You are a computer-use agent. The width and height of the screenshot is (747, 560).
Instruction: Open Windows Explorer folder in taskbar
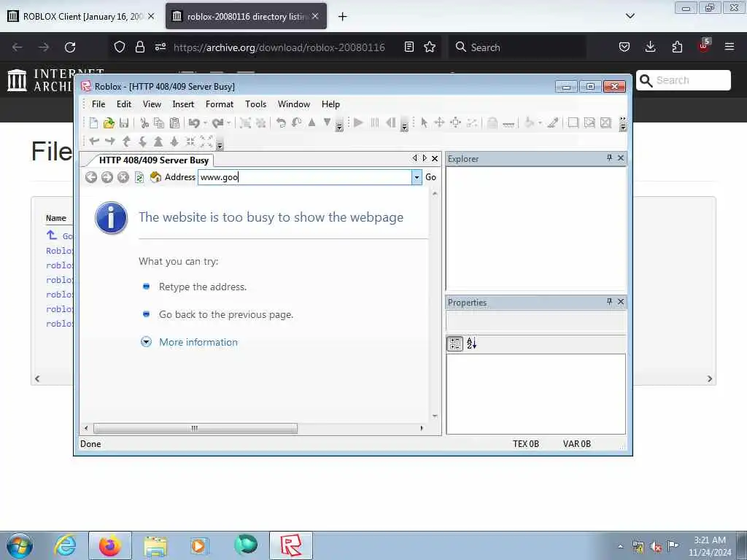coord(155,545)
